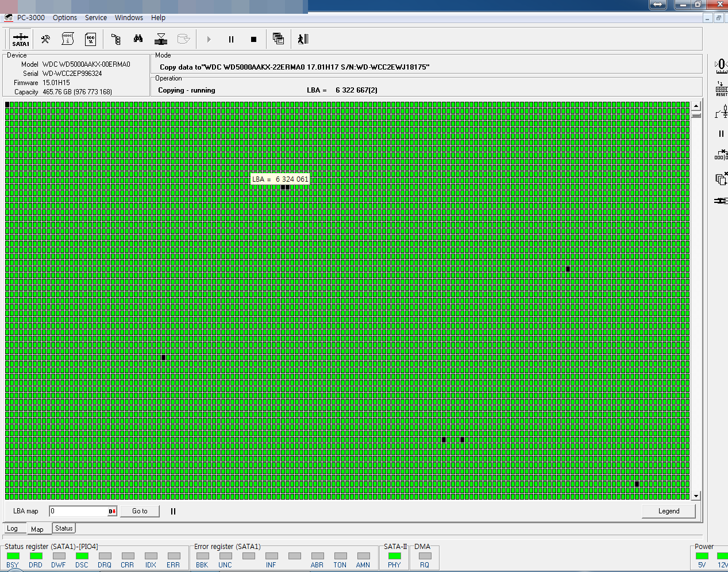Click the 'Copy data to' mode text
This screenshot has width=728, height=572.
295,67
